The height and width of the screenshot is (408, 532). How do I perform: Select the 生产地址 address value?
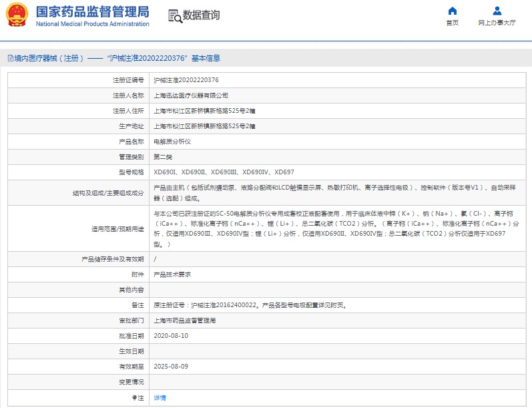tap(204, 126)
